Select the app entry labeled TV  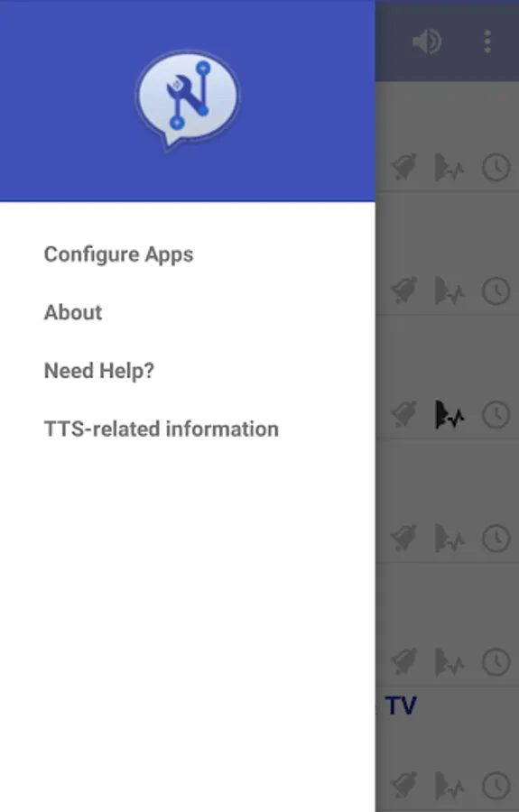(401, 706)
